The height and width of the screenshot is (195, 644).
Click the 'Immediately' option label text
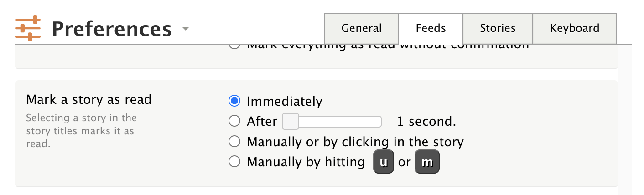285,101
